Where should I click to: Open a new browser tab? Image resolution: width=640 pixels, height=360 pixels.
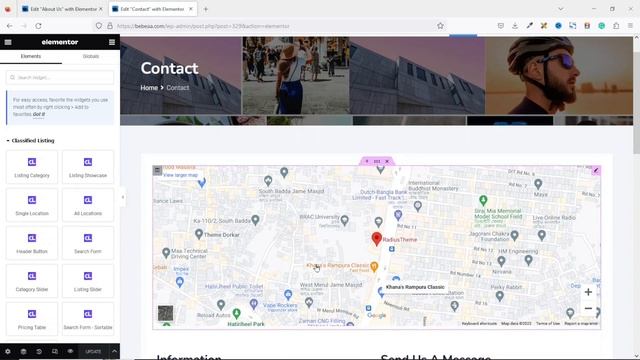(206, 9)
